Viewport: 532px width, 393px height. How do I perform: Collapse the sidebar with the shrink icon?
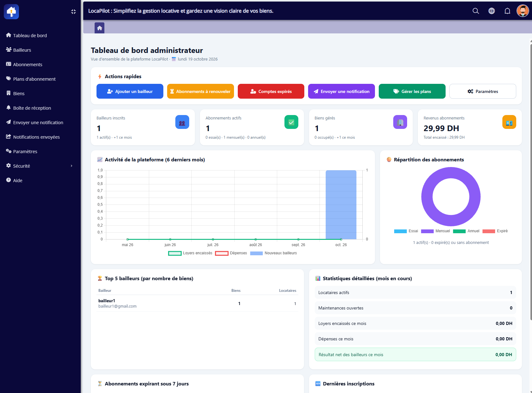click(73, 12)
